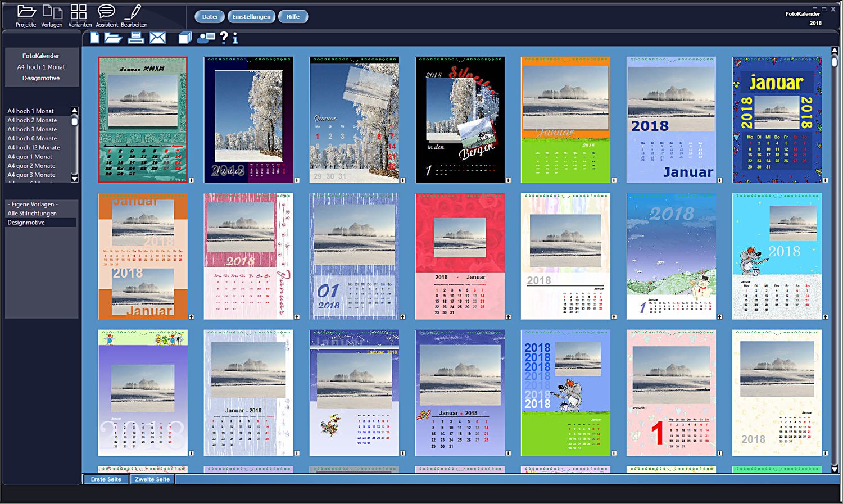Viewport: 843px width, 504px height.
Task: Expand plus icon on blue 01 2018 template
Action: click(402, 317)
